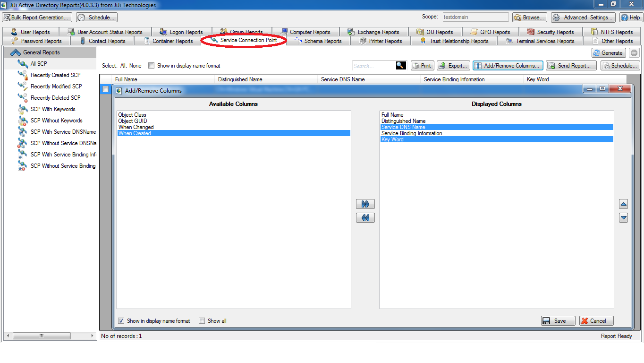Screen dimensions: 644x363
Task: Click the Recently Created SCP icon
Action: click(23, 75)
